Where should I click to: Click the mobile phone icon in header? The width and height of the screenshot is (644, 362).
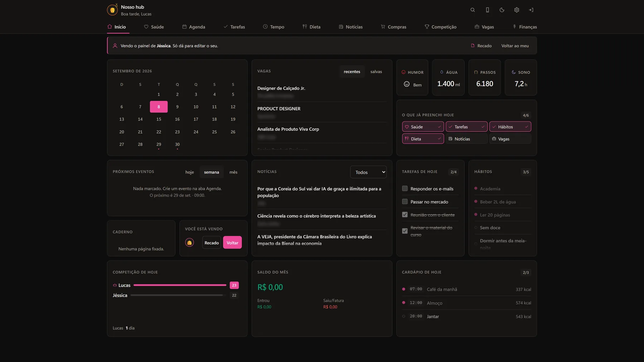(x=487, y=10)
